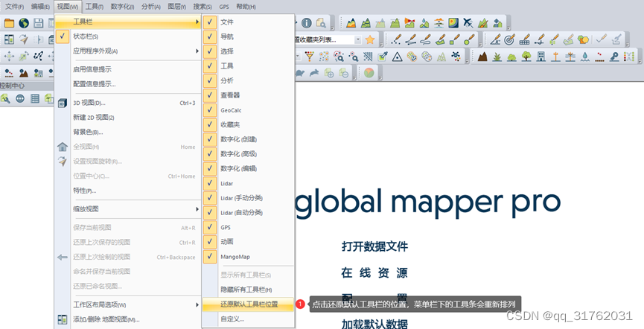Open the 帮助(H) menu

coord(246,7)
